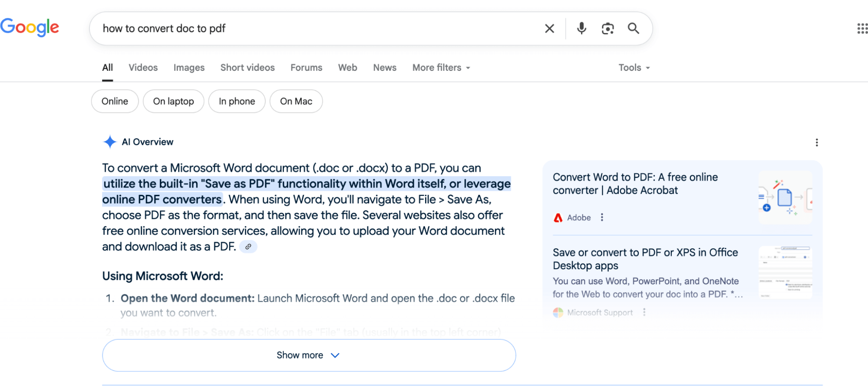Click the AI Overview source link icon
868x389 pixels.
point(248,247)
